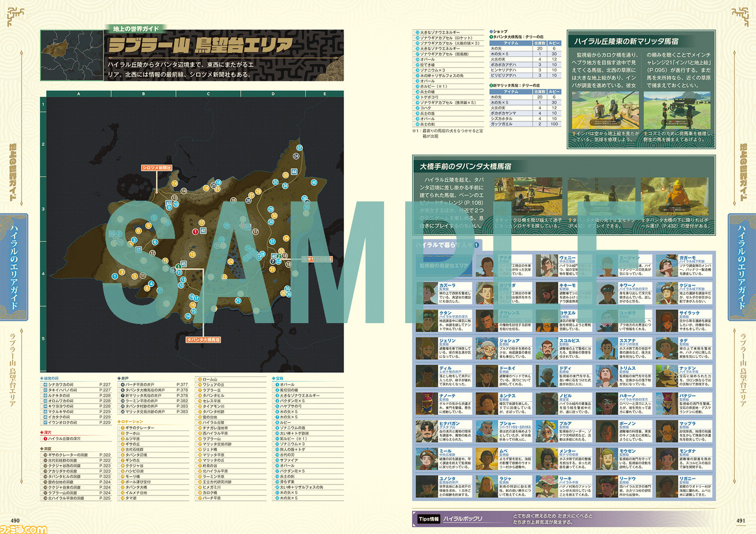756x534 pixels.
Task: Click the portrait of ヴェニー
Action: click(548, 266)
